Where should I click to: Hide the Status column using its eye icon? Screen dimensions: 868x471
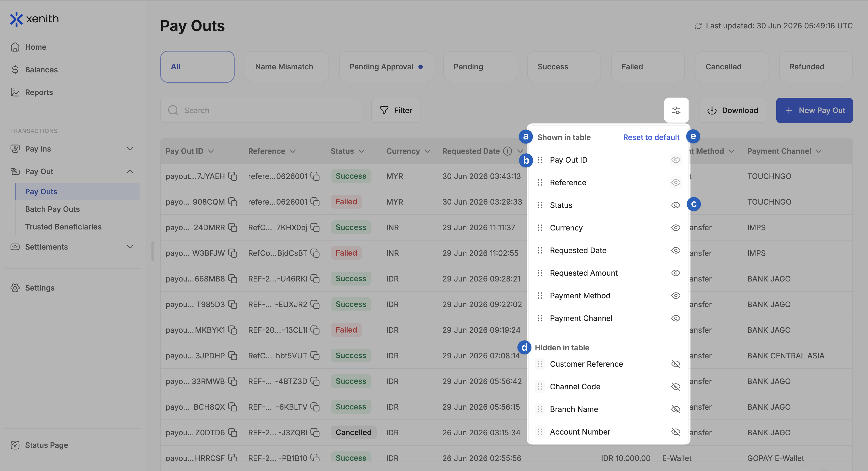(x=676, y=205)
